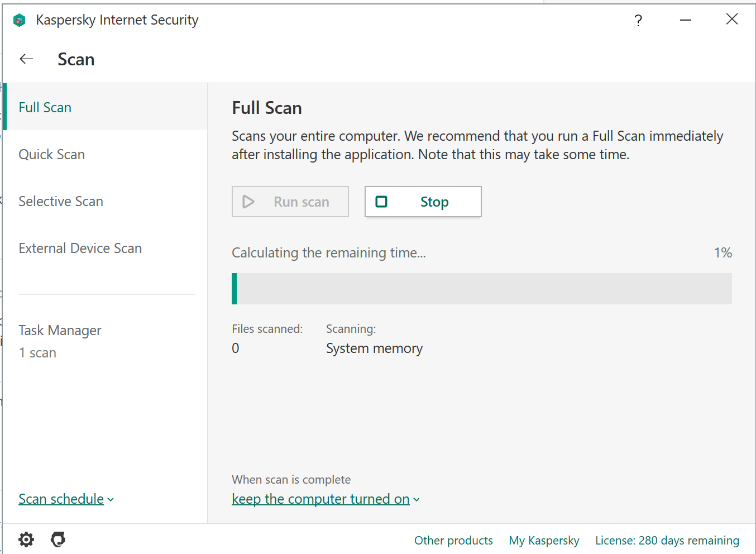This screenshot has width=756, height=554.
Task: Open settings via the gear icon
Action: pos(26,539)
